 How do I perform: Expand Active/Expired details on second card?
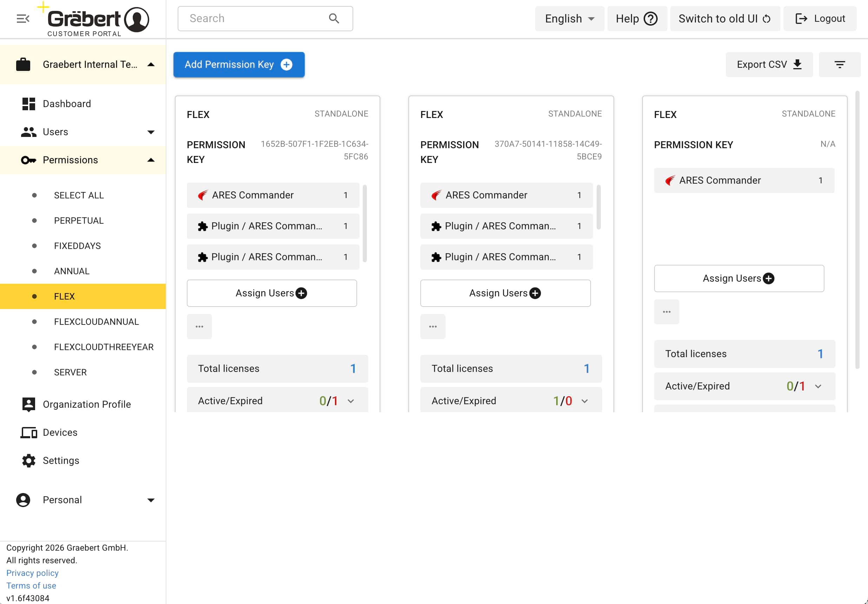pyautogui.click(x=585, y=401)
